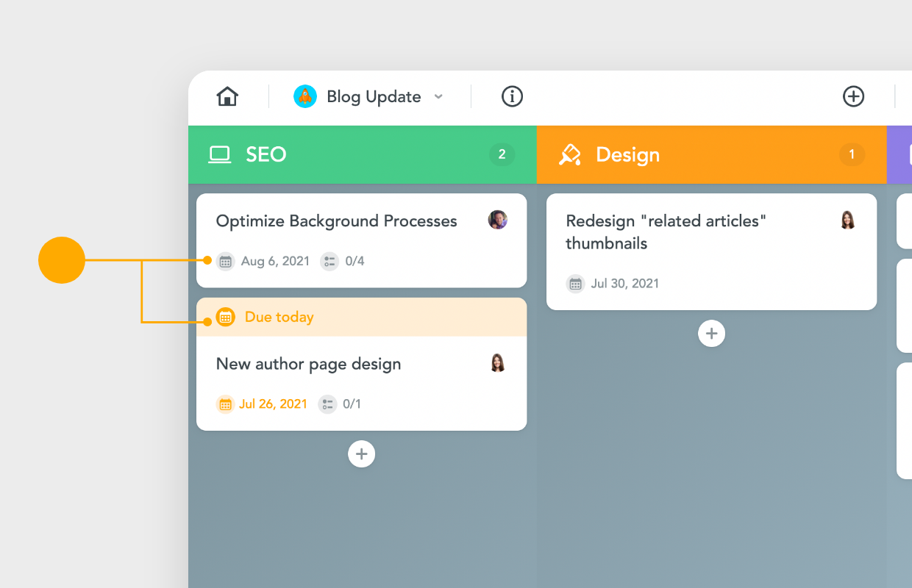Click the Design column paint bucket icon
This screenshot has width=912, height=588.
(570, 154)
